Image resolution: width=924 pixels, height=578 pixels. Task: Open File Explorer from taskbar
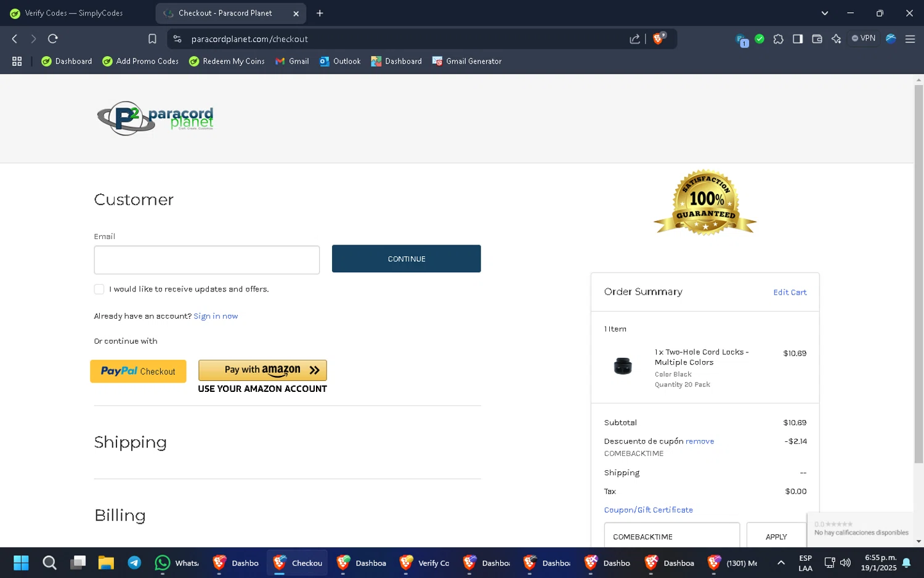click(x=106, y=563)
